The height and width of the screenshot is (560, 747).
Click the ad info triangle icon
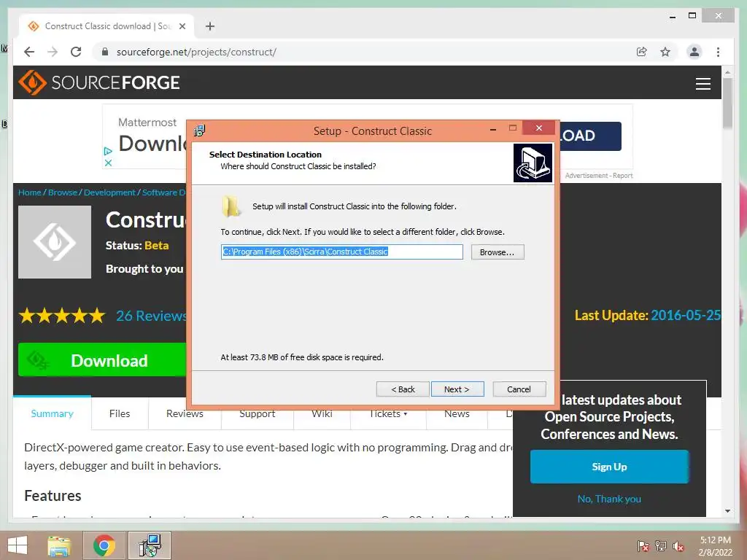[108, 152]
